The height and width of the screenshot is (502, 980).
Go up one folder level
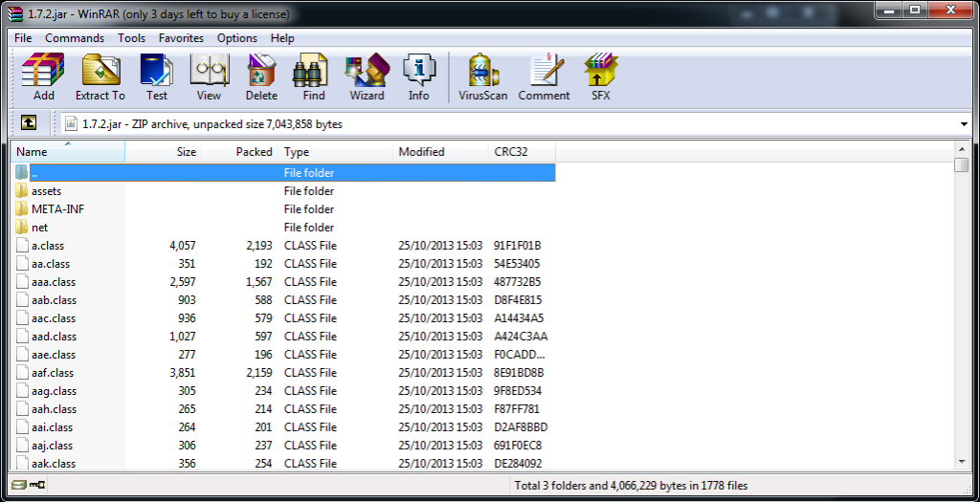tap(28, 123)
